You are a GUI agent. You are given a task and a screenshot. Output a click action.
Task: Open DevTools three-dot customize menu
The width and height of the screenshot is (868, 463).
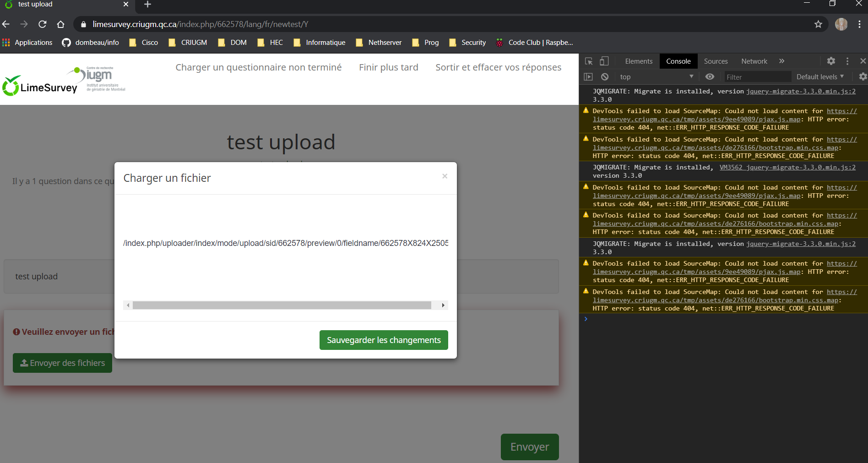pos(847,61)
